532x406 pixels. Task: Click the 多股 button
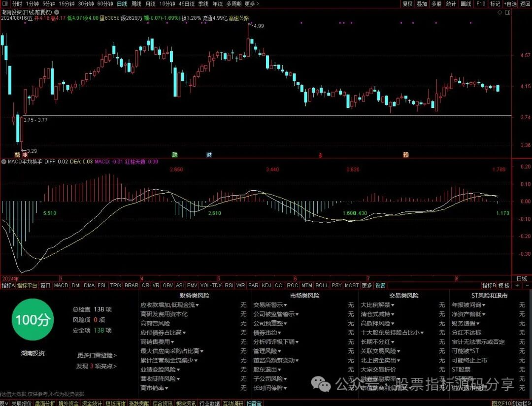coord(436,4)
